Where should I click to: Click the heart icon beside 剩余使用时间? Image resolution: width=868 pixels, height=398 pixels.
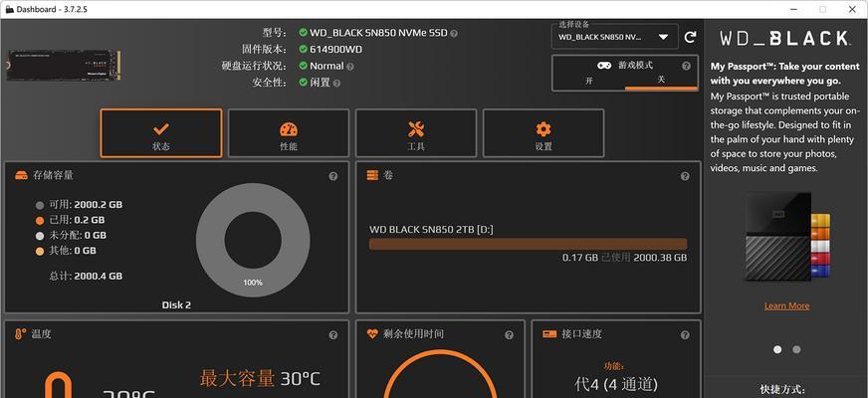pos(372,333)
